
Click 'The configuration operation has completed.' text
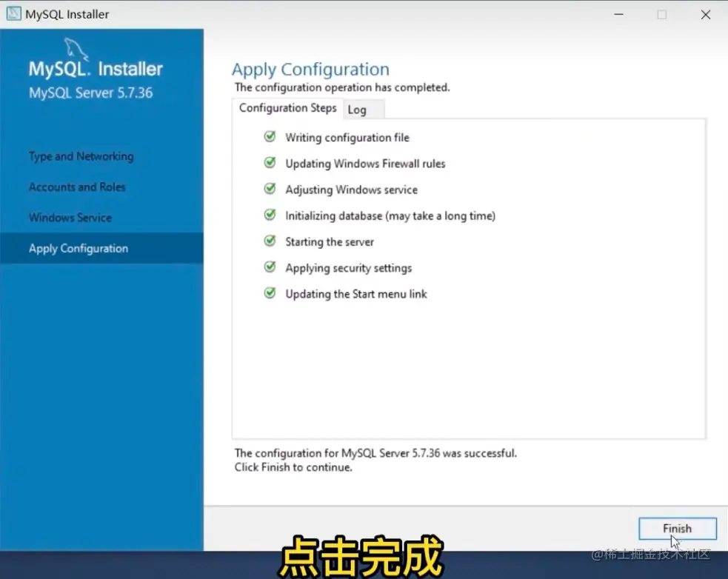pos(342,87)
